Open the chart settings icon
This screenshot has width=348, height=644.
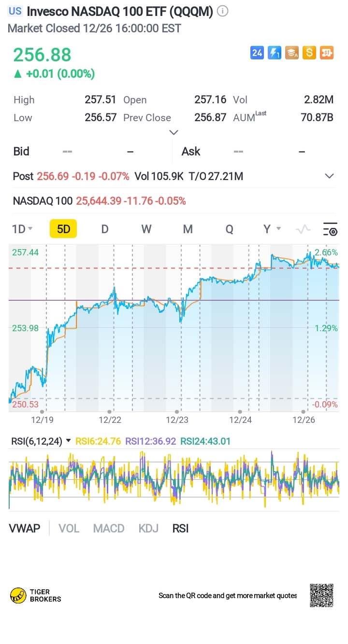pos(330,229)
